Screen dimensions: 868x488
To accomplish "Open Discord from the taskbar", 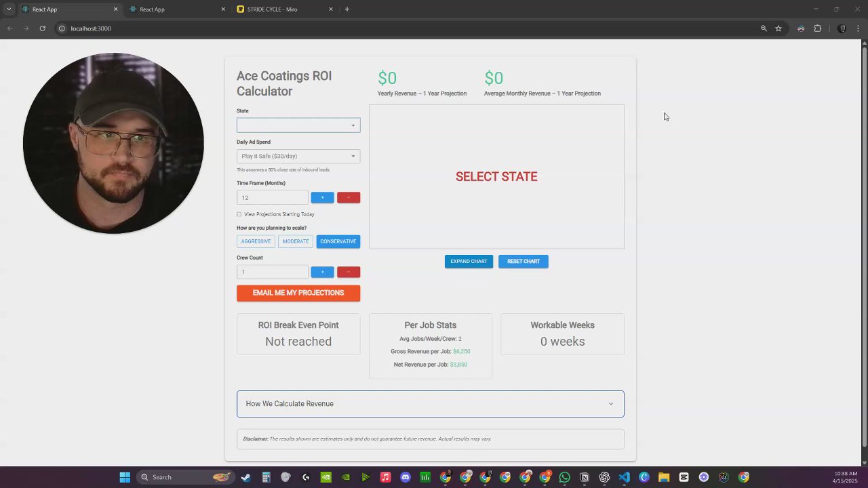I will click(x=406, y=477).
